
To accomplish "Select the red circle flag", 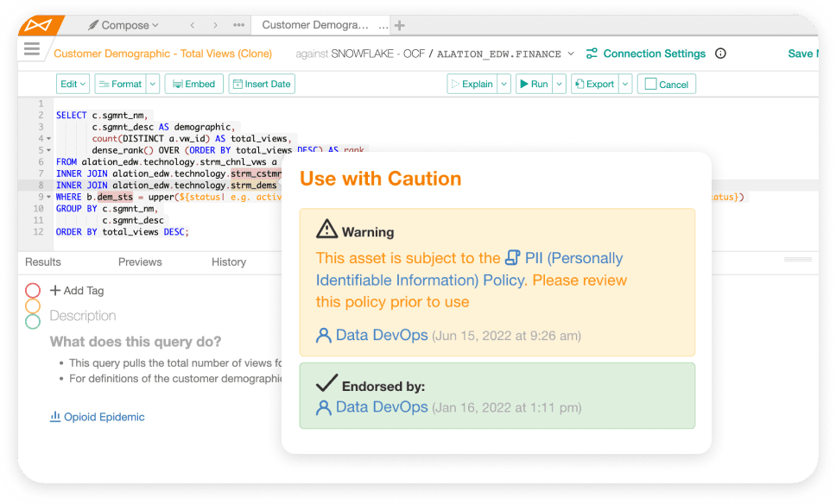I will tap(33, 291).
